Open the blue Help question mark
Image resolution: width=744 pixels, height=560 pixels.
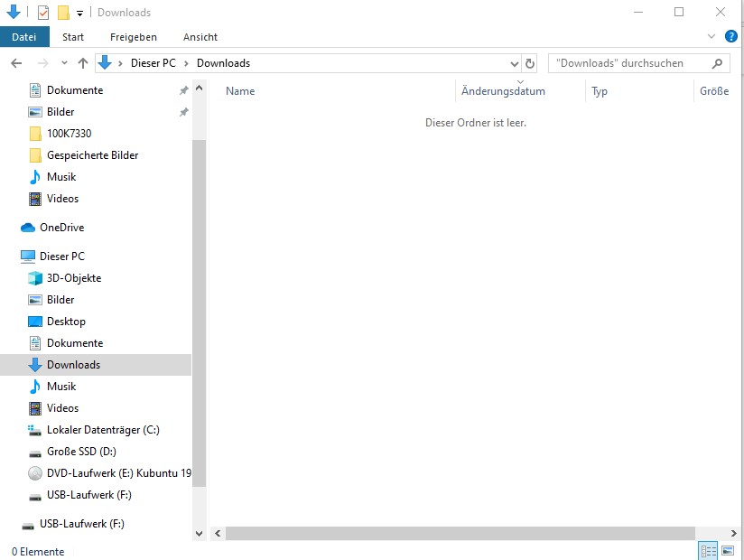(x=731, y=36)
